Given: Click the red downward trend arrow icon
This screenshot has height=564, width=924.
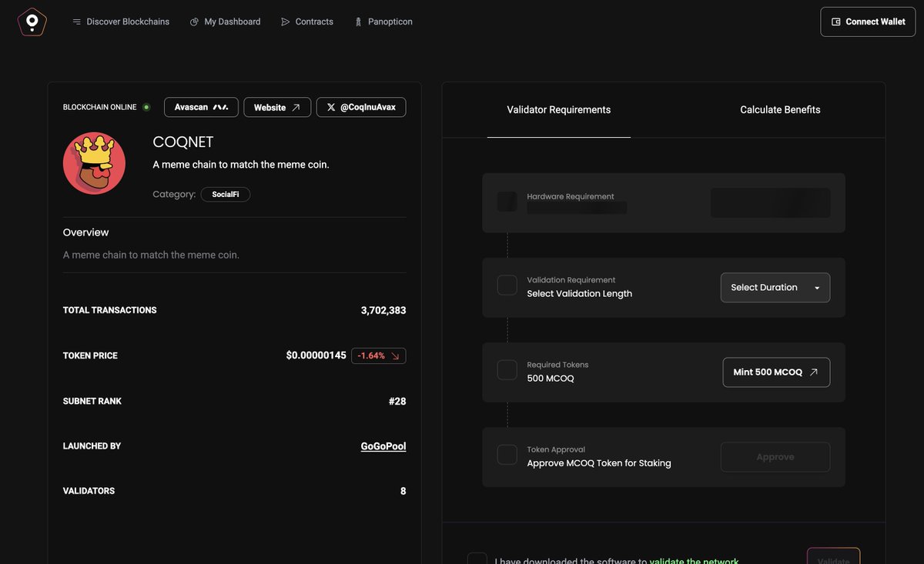Looking at the screenshot, I should [395, 356].
